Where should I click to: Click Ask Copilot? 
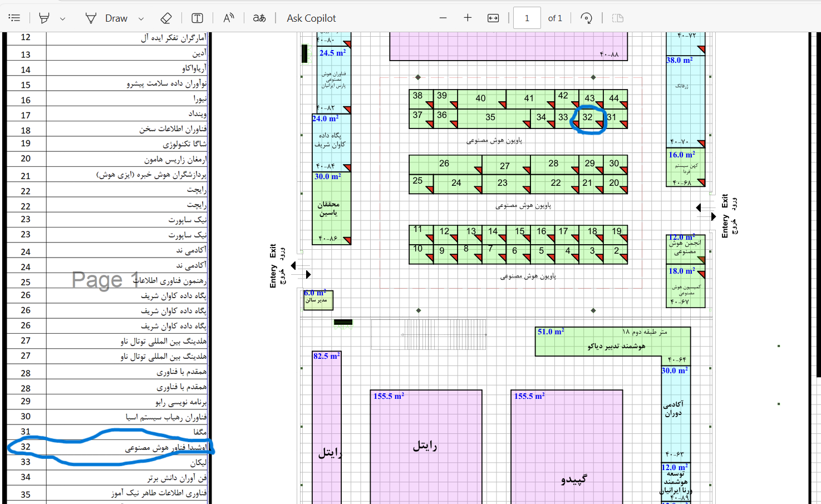311,18
